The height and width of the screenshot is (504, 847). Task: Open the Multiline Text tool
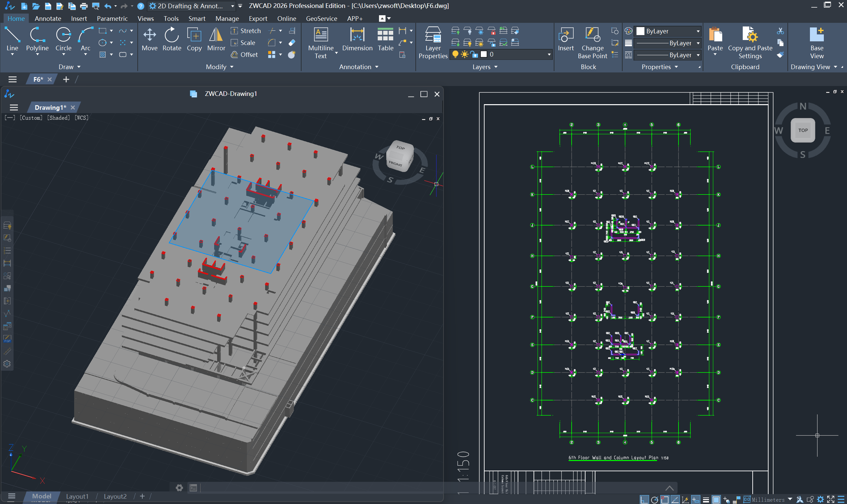[x=321, y=43]
